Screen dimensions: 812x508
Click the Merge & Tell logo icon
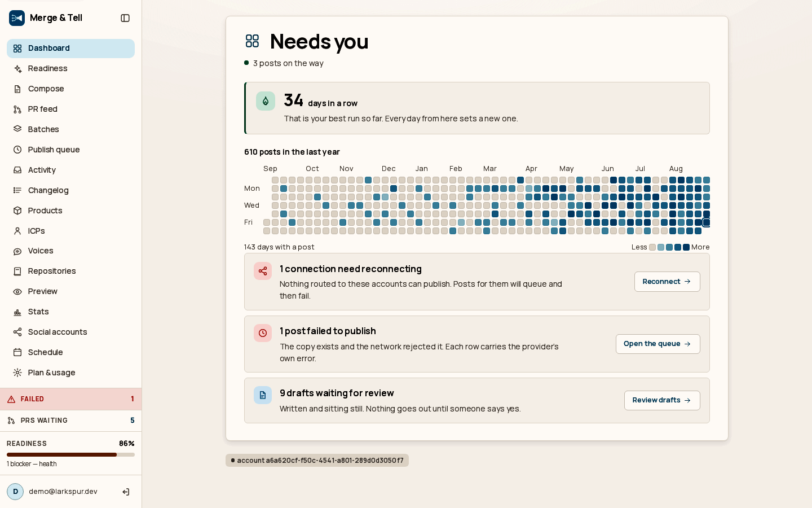17,18
